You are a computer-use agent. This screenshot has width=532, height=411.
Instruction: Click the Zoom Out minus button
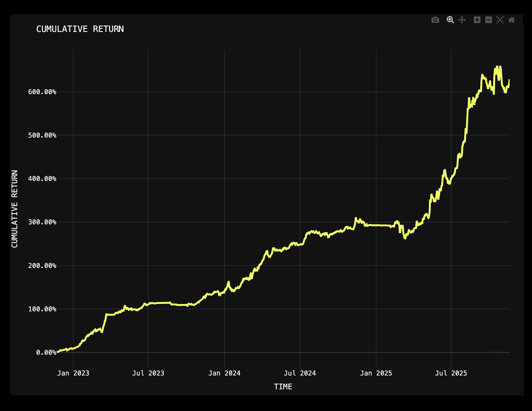[x=488, y=20]
